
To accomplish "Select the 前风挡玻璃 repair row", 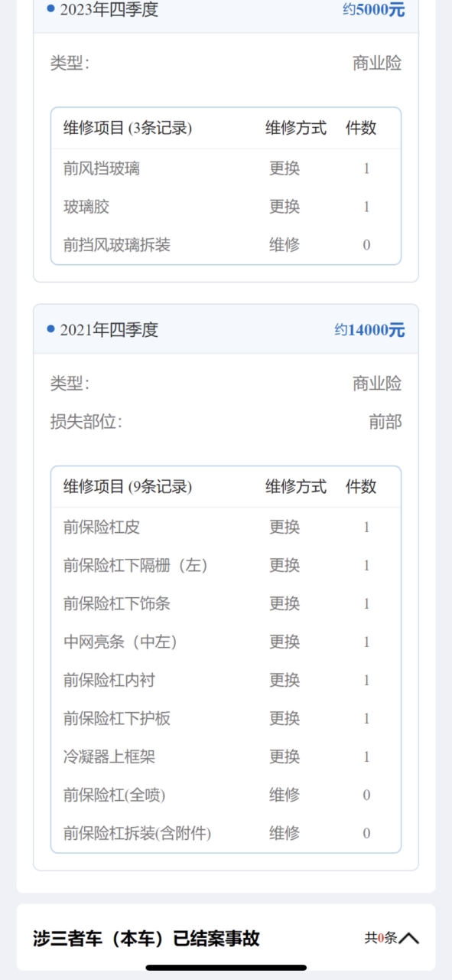I will tap(226, 168).
